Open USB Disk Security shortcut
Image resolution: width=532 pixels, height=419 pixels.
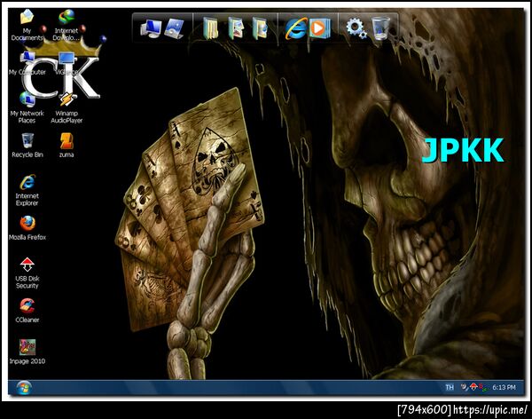(27, 273)
